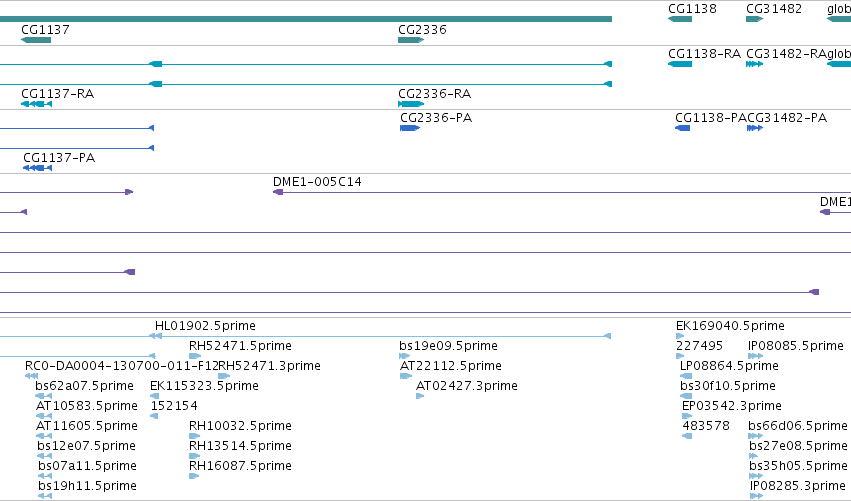Select the CG1138-PA protein glyph

click(683, 128)
